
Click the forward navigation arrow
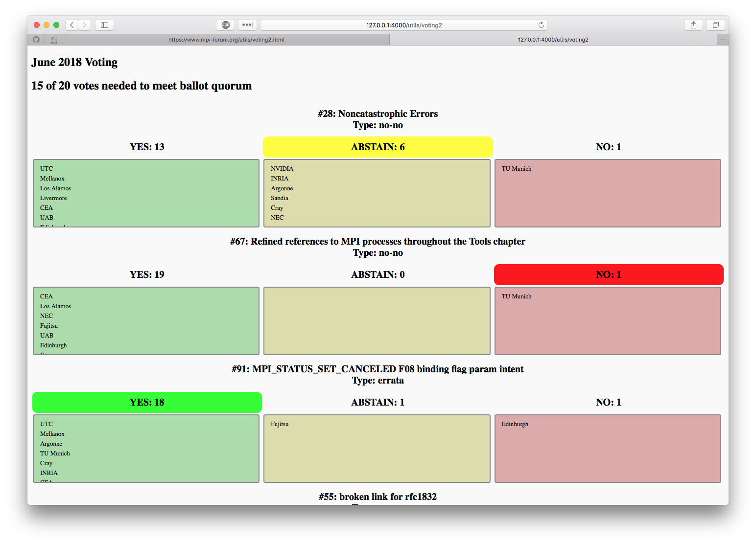(85, 25)
